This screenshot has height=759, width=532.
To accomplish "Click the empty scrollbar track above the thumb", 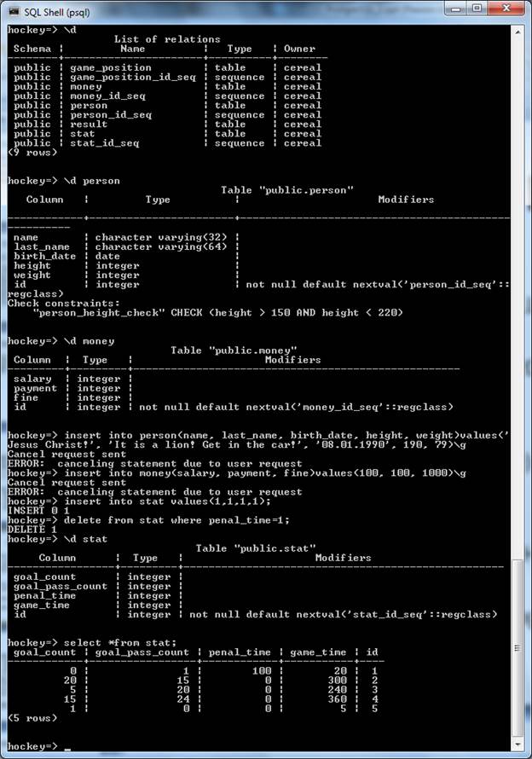I will [x=518, y=298].
